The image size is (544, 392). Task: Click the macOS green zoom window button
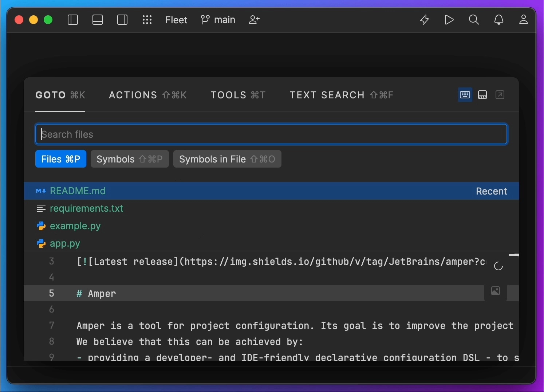coord(48,20)
